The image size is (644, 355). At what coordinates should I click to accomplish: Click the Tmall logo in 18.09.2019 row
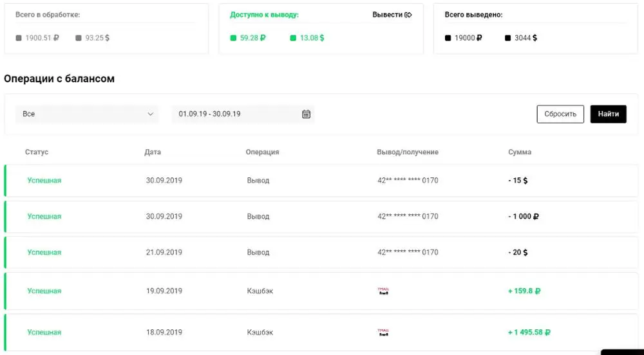383,332
